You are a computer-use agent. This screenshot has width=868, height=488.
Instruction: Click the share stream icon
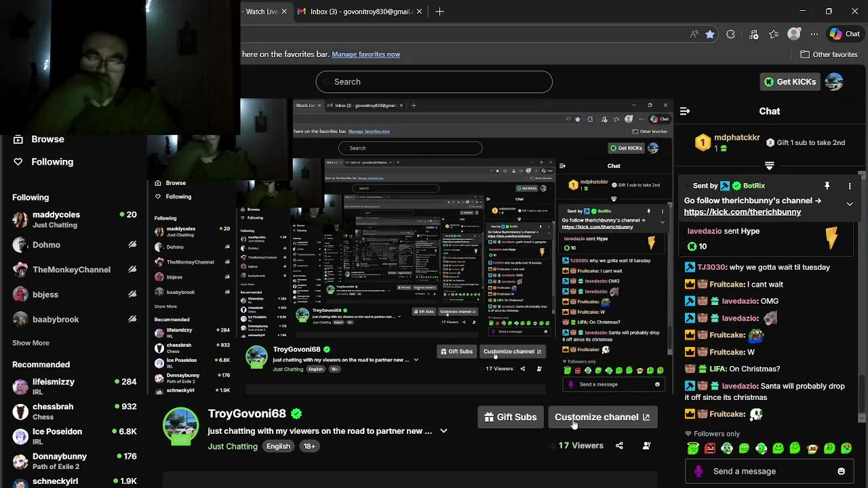click(x=619, y=445)
